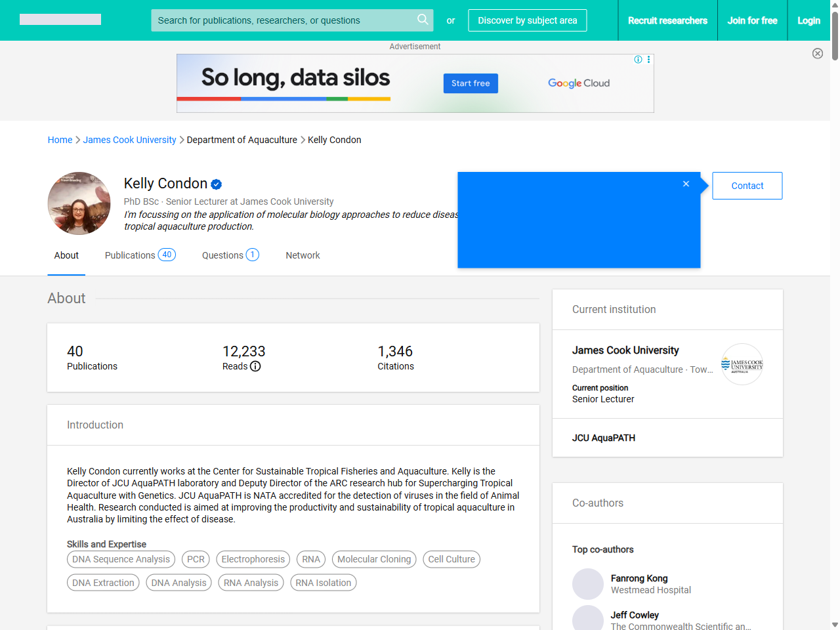
Task: Dismiss the ad banner via circled X icon
Action: point(818,53)
